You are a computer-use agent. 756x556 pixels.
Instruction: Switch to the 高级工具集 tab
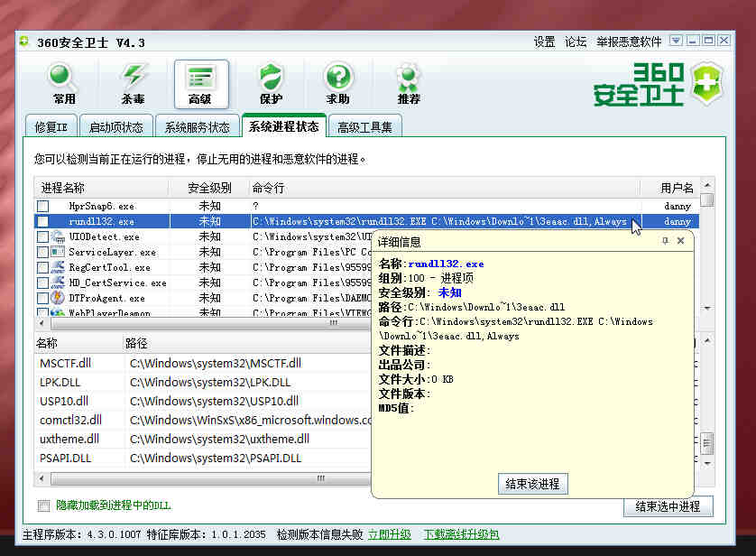[x=364, y=126]
